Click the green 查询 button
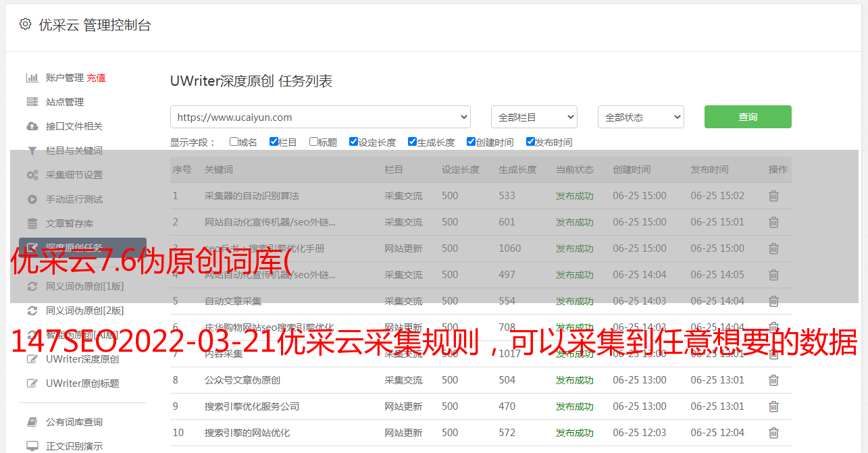 748,117
